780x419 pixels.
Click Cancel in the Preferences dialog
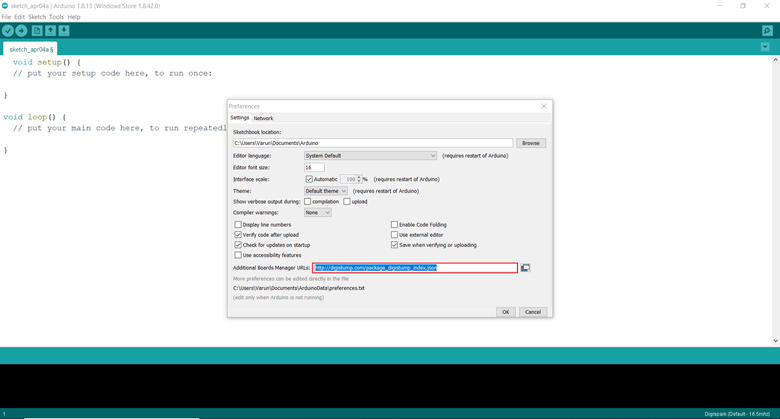[x=533, y=312]
